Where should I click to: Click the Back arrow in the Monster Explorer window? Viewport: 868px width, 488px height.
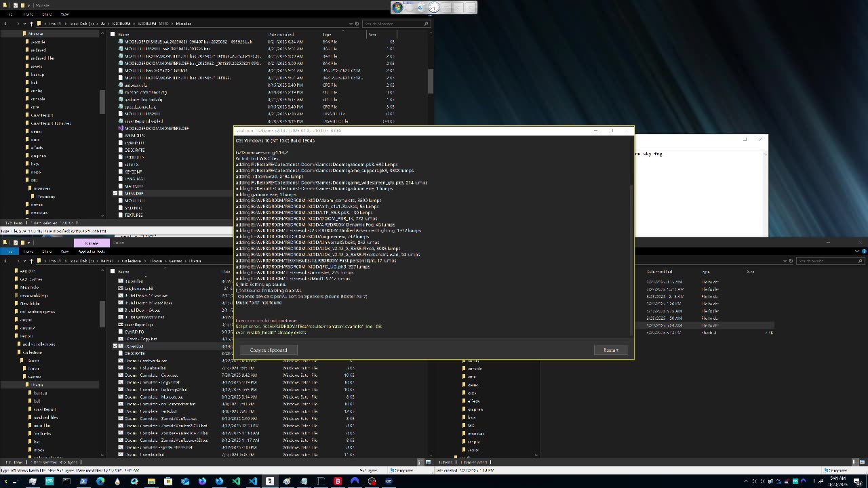[5, 24]
